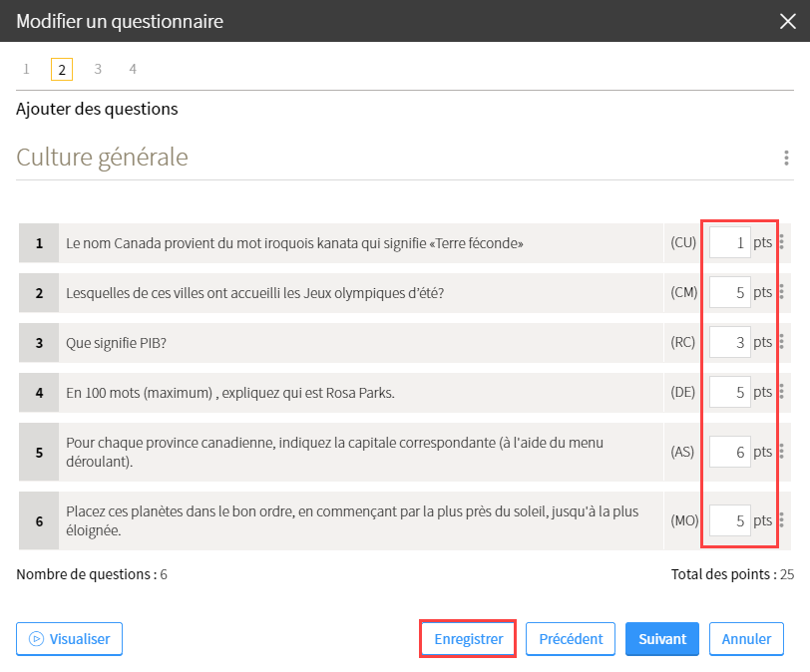Select question 3 row Que signifie PIB
Image resolution: width=810 pixels, height=672 pixels.
(x=341, y=343)
